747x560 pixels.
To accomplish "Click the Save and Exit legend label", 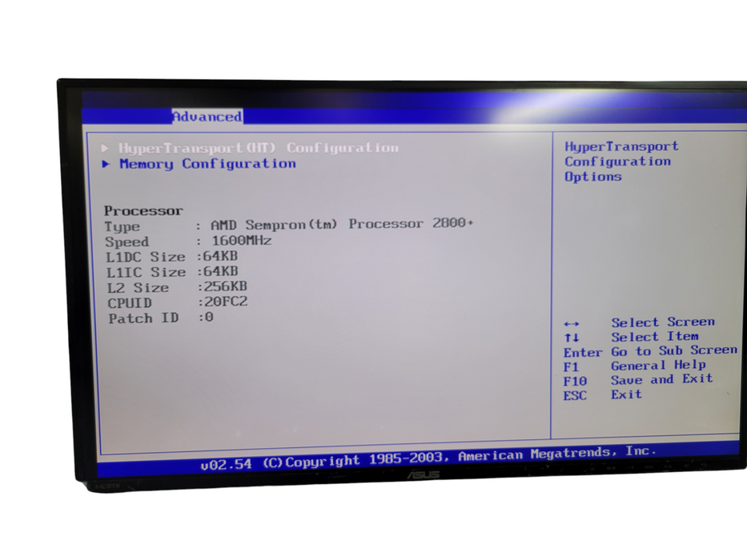I will [x=661, y=379].
